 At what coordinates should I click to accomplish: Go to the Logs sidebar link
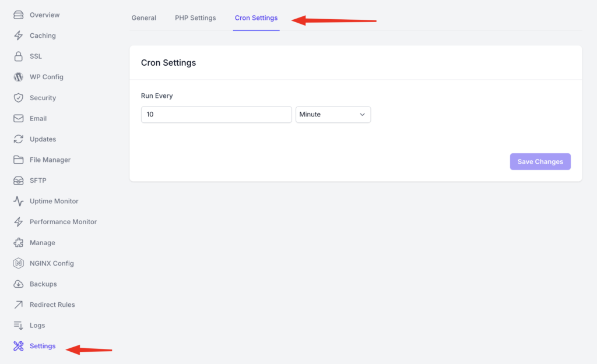37,326
